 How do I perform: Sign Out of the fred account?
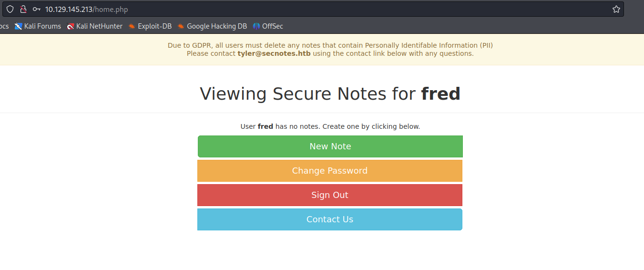pyautogui.click(x=330, y=195)
